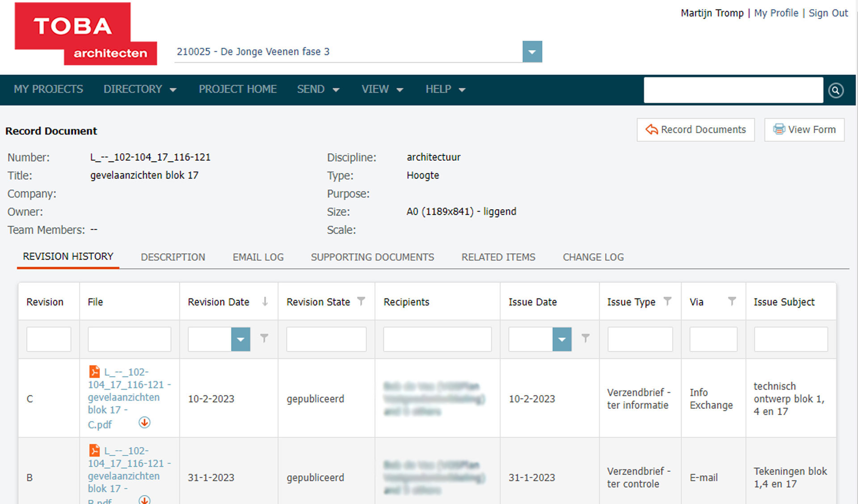Click filter icon beside Revision Date input
This screenshot has height=504, width=858.
click(264, 338)
